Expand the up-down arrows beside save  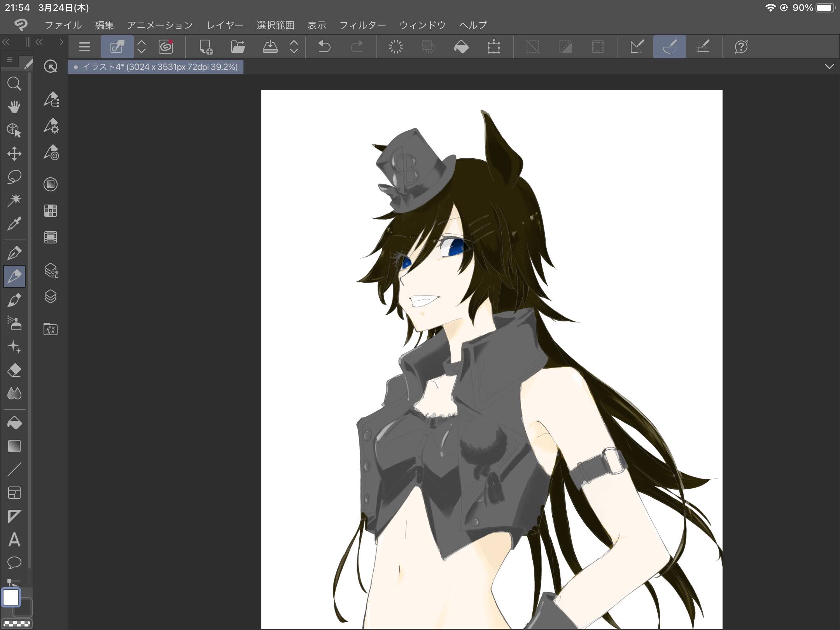[294, 47]
